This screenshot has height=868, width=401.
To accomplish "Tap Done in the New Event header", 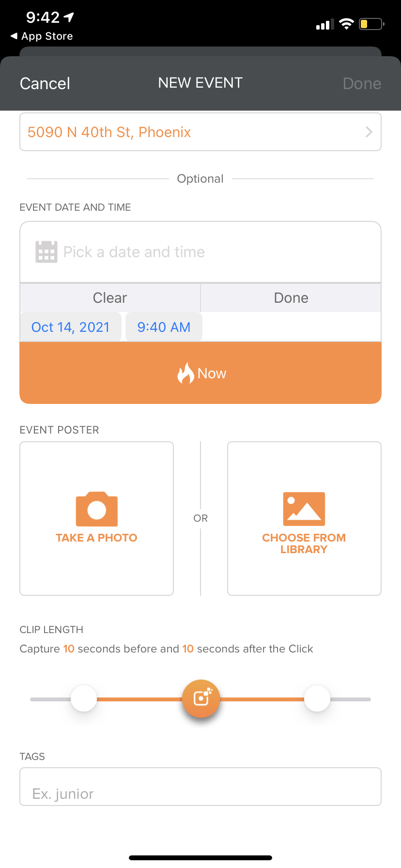I will (x=362, y=83).
